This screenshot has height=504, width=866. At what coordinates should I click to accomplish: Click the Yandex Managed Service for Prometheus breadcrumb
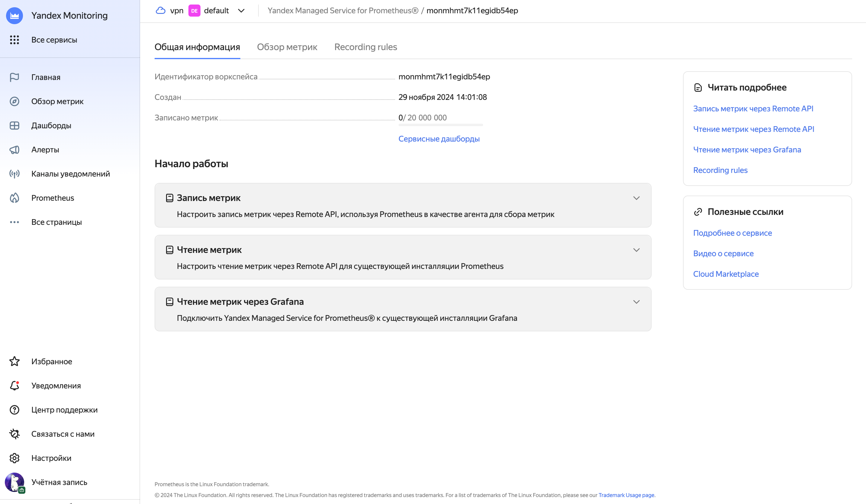[343, 11]
